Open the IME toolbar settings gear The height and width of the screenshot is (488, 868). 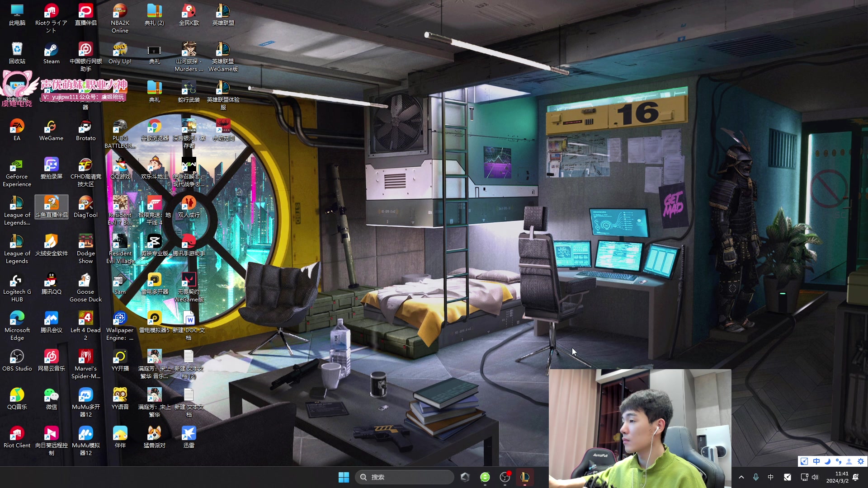pos(860,461)
